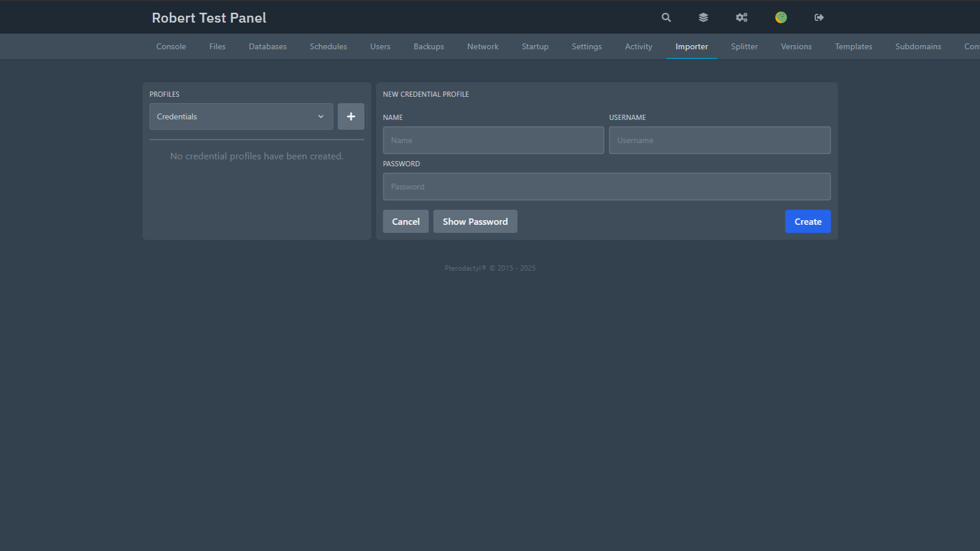980x551 pixels.
Task: Click the plus button to add profile
Action: click(x=351, y=116)
